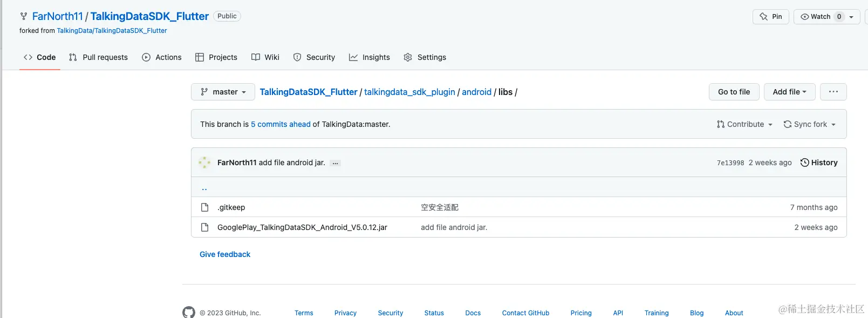
Task: Switch to the Code tab
Action: point(39,57)
